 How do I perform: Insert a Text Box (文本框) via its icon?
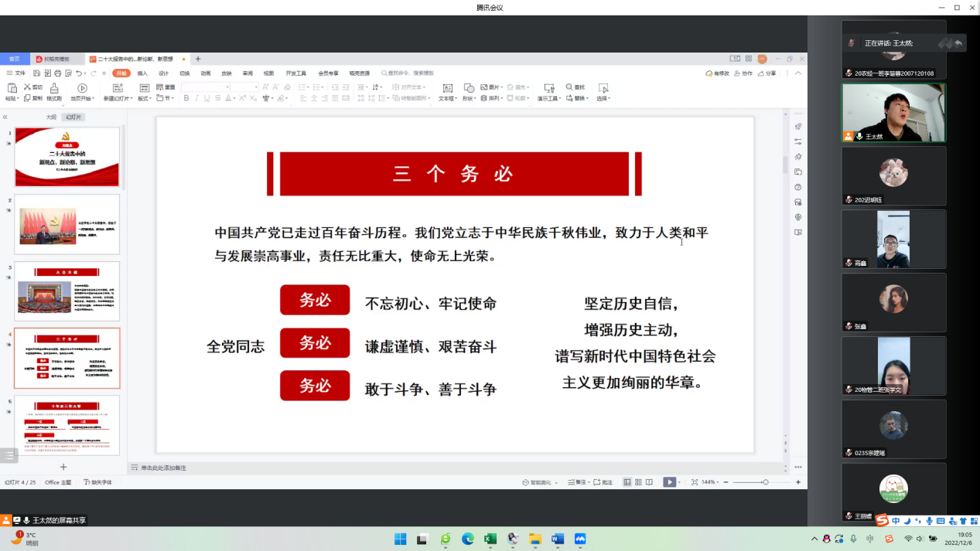pos(447,88)
